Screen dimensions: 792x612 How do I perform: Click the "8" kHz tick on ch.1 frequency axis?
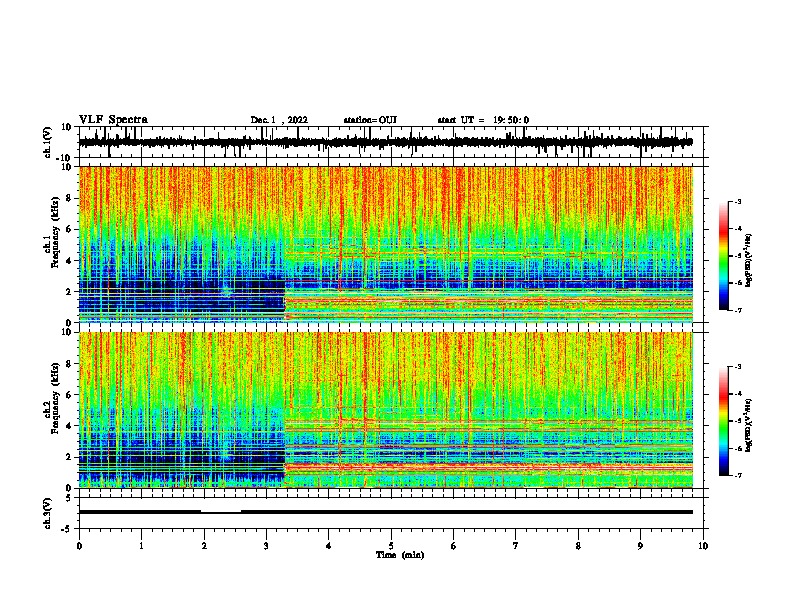click(x=69, y=198)
